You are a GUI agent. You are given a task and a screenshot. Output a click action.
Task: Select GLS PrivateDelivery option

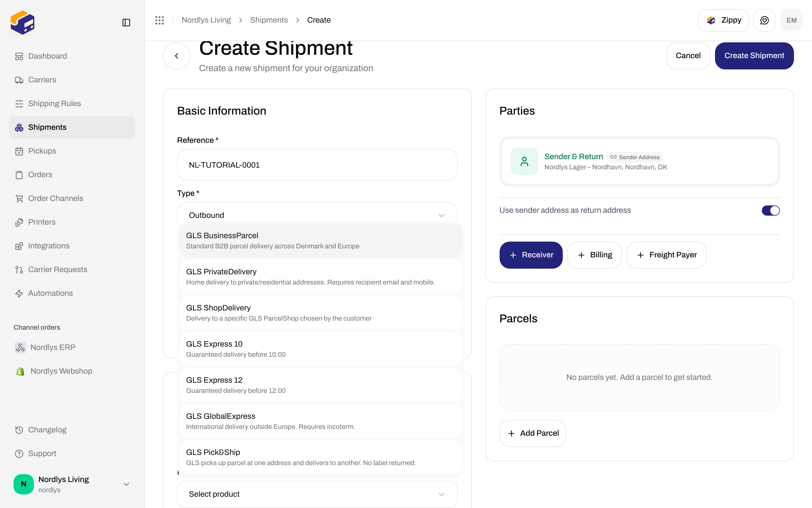[321, 277]
